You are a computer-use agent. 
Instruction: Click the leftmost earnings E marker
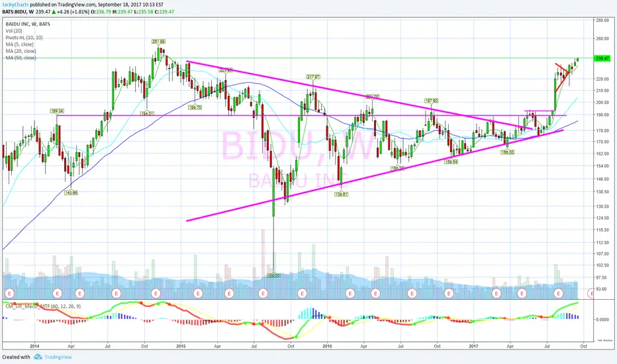coord(9,293)
